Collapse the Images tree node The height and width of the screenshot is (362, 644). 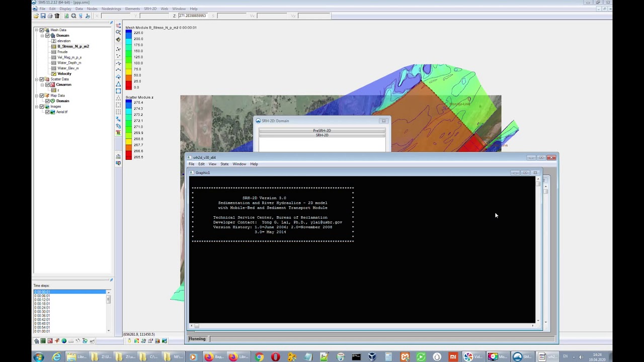[37, 107]
